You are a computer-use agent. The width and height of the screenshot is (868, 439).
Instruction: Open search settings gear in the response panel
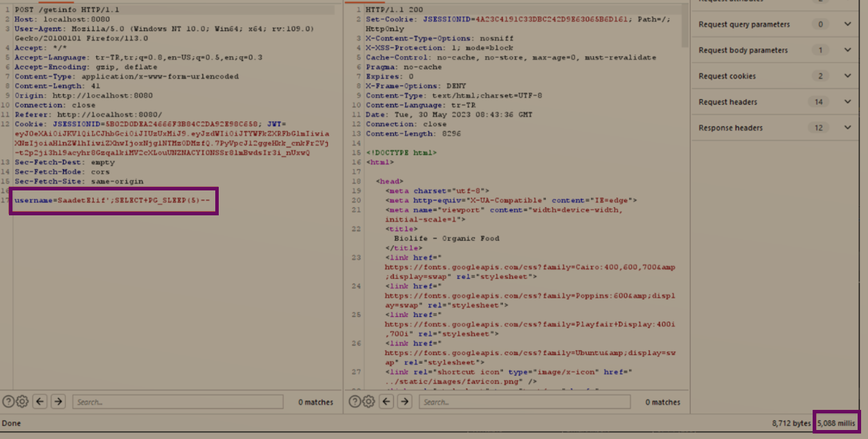coord(369,402)
